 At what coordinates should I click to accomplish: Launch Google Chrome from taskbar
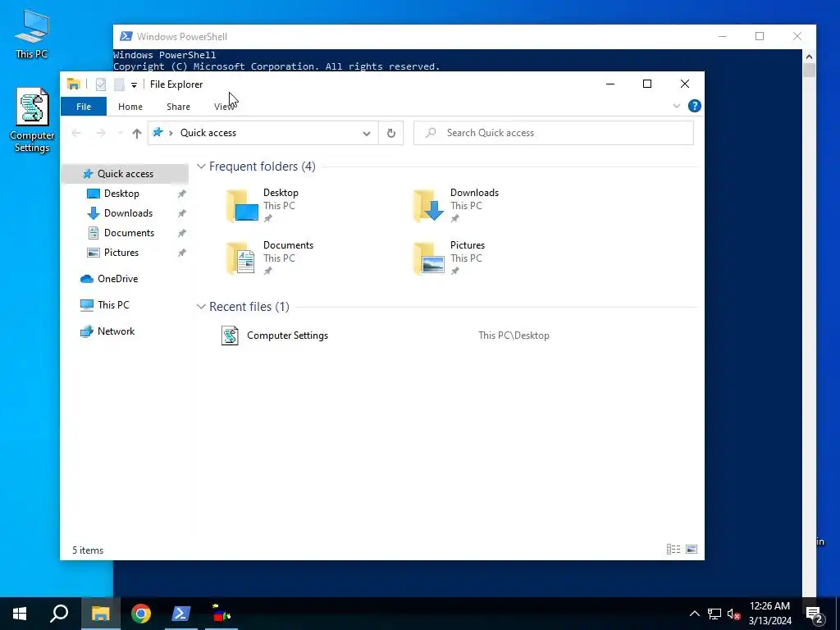(141, 614)
